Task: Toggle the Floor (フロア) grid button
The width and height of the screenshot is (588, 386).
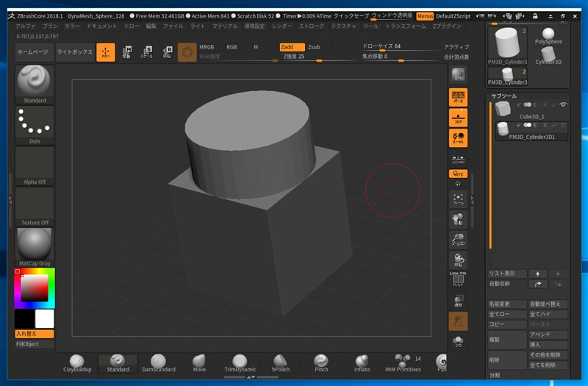Action: pos(458,118)
